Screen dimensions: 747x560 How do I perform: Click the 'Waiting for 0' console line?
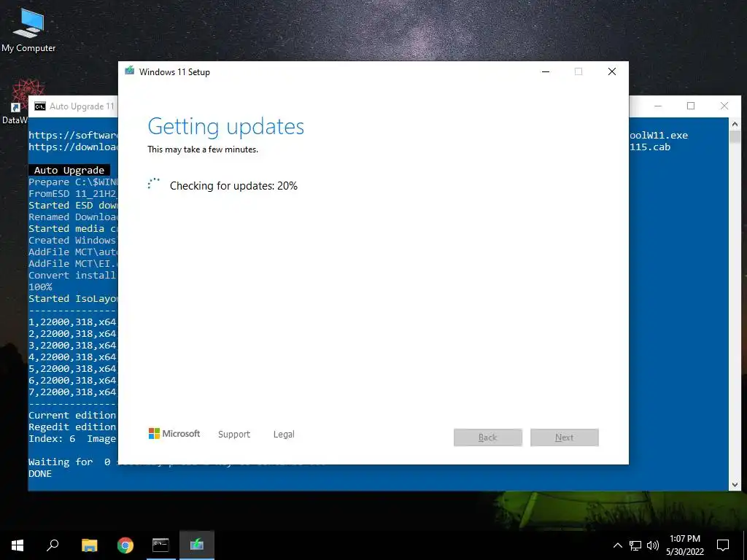[69, 462]
